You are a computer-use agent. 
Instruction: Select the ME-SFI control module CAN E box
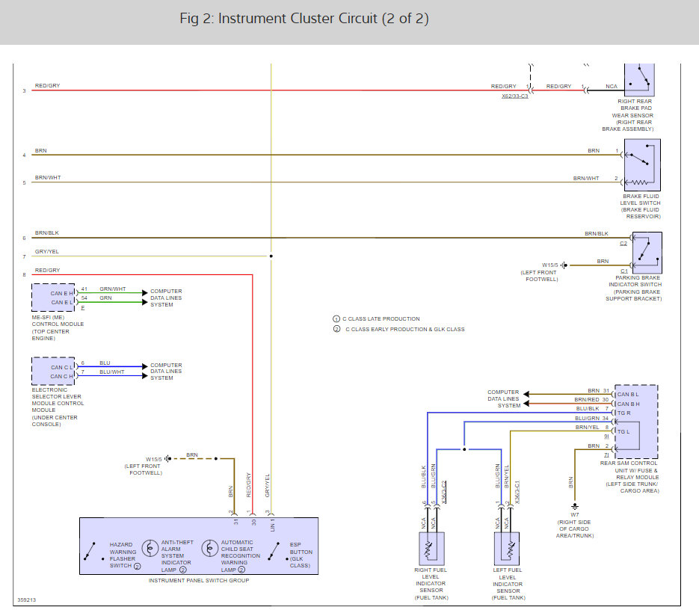click(53, 298)
